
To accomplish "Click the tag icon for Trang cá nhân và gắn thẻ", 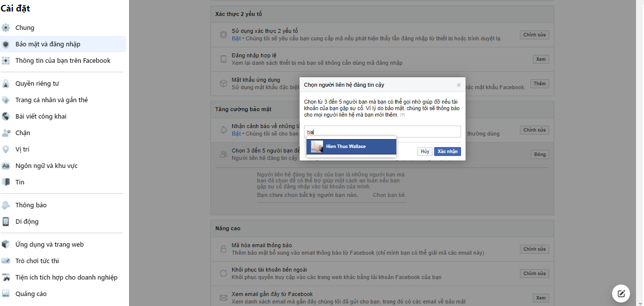I will [5, 100].
